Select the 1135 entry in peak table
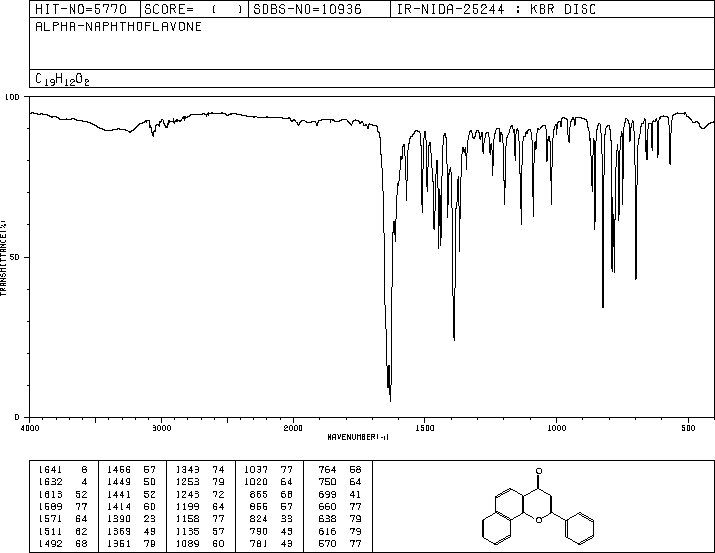This screenshot has height=553, width=715. click(200, 531)
